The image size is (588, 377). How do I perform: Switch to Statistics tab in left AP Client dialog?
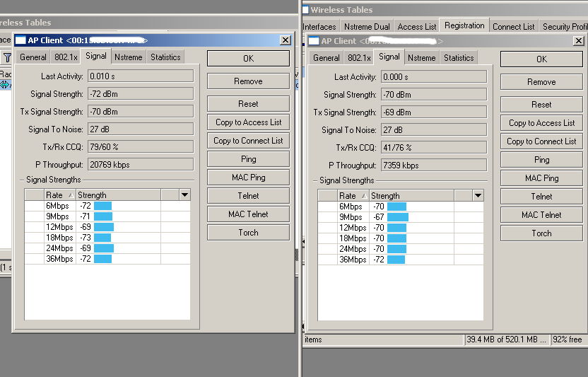point(165,57)
